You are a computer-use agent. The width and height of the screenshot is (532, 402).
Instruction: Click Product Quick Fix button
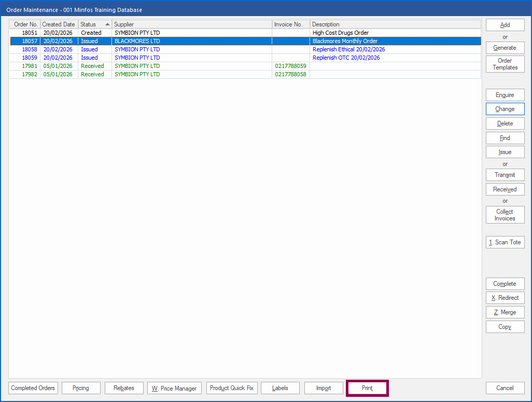point(231,388)
